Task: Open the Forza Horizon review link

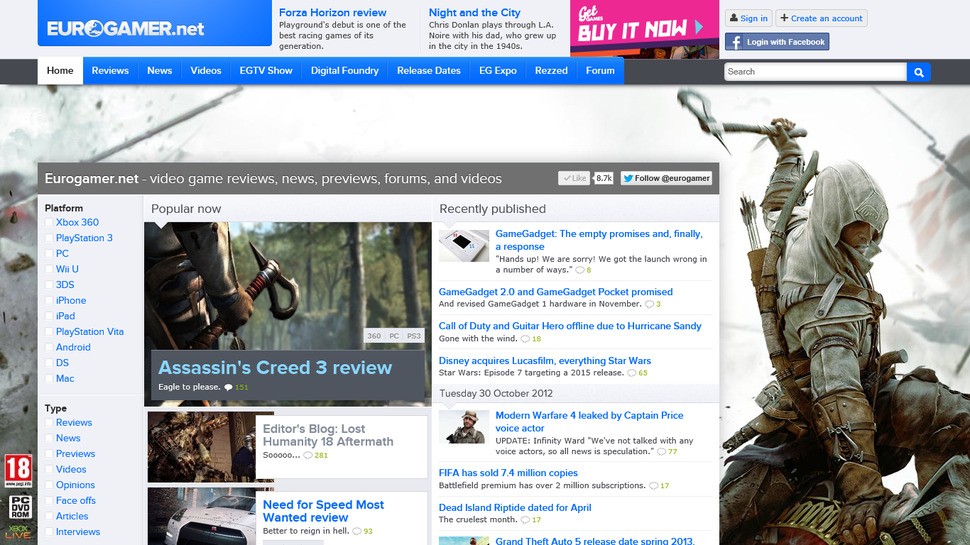Action: (332, 13)
